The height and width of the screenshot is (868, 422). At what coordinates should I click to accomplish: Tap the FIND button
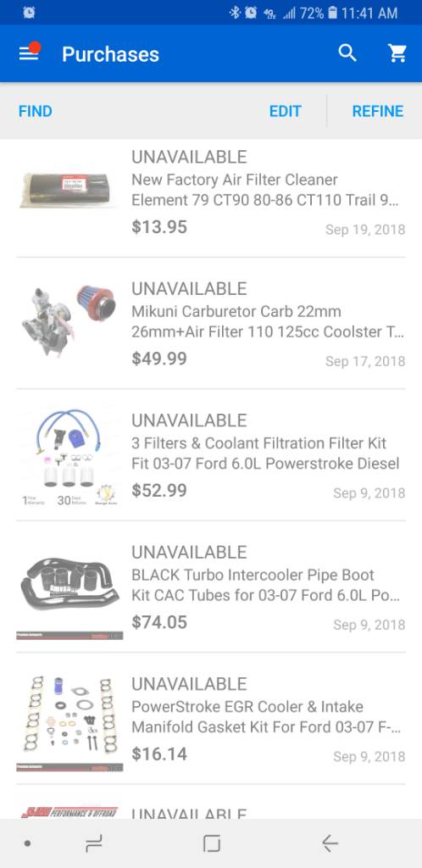pyautogui.click(x=35, y=111)
